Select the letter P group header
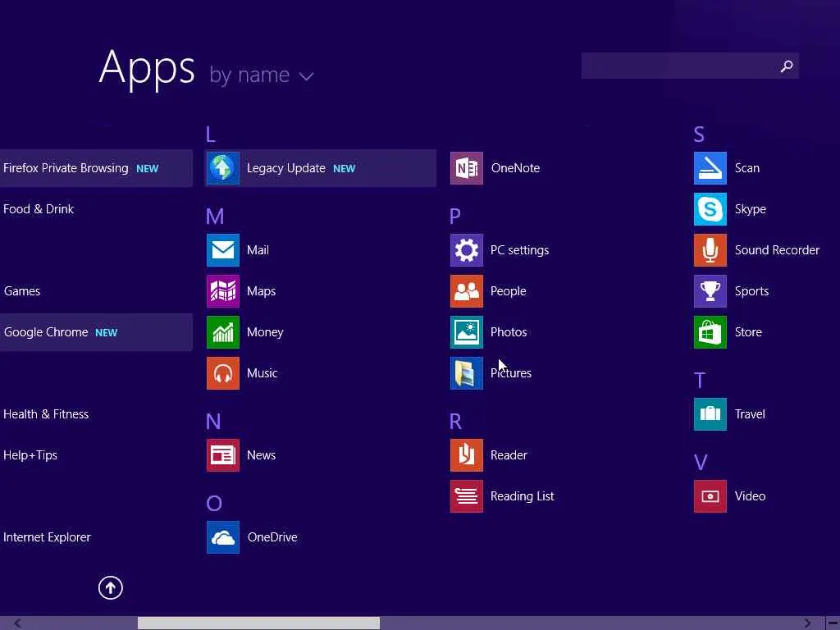 pyautogui.click(x=454, y=217)
